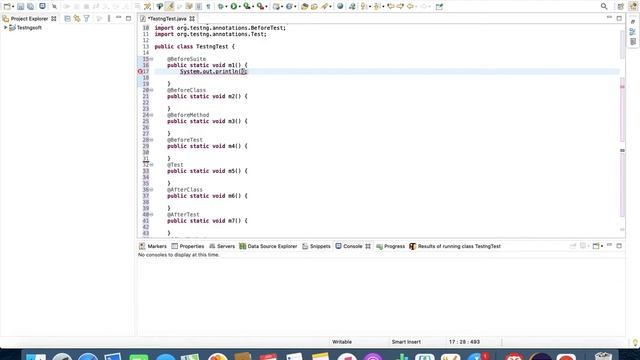Collapse the @BeforeTest fold on line 28
640x360 pixels.
151,140
